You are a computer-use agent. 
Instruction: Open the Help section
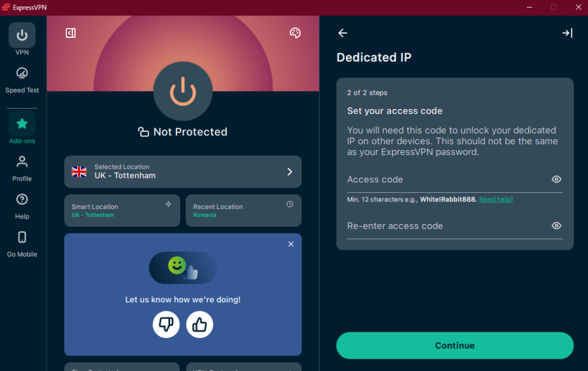coord(22,205)
